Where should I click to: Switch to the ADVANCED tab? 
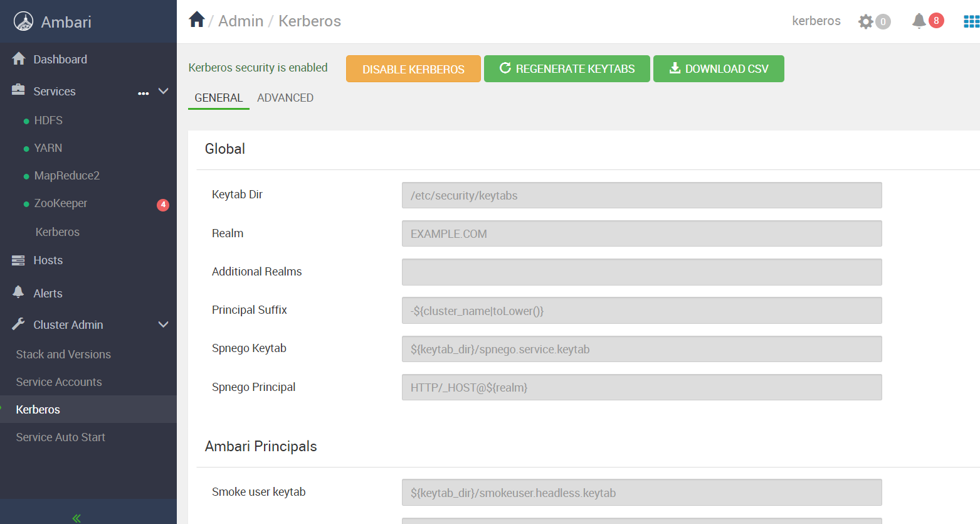(x=285, y=98)
